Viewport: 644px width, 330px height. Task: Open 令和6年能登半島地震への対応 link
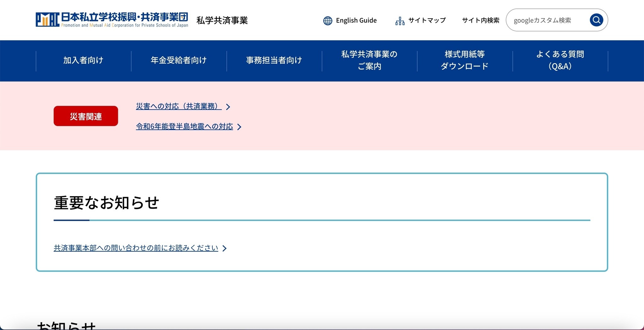pos(184,127)
